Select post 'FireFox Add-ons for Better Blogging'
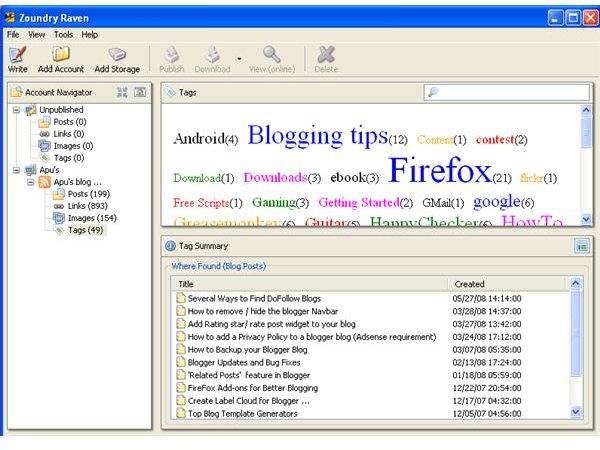The height and width of the screenshot is (450, 600). coord(253,388)
